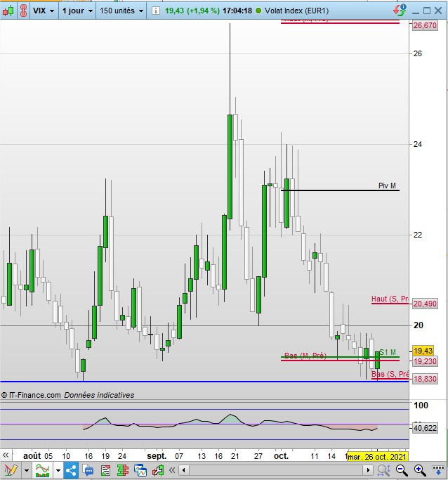Open the multi-chart windows icon

(140, 470)
